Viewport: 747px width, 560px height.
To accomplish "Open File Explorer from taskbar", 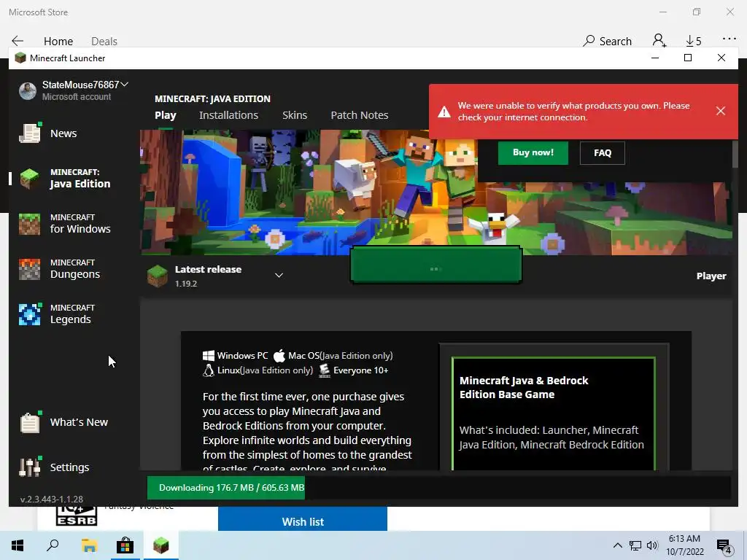I will (89, 545).
